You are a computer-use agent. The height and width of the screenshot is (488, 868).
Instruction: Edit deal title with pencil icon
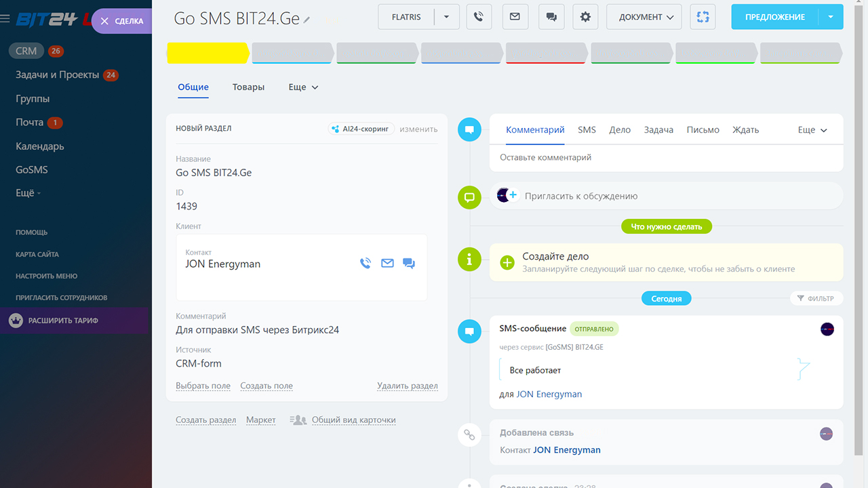tap(307, 20)
